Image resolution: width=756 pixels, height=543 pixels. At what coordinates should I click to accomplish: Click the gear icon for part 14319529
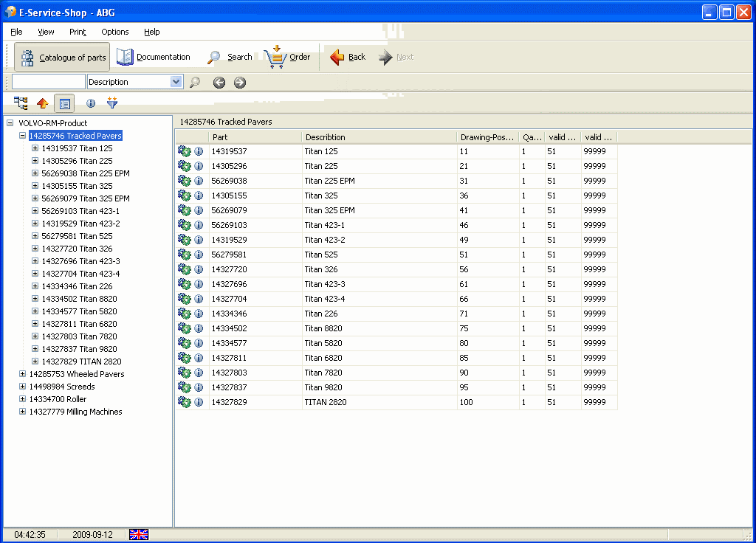tap(184, 240)
